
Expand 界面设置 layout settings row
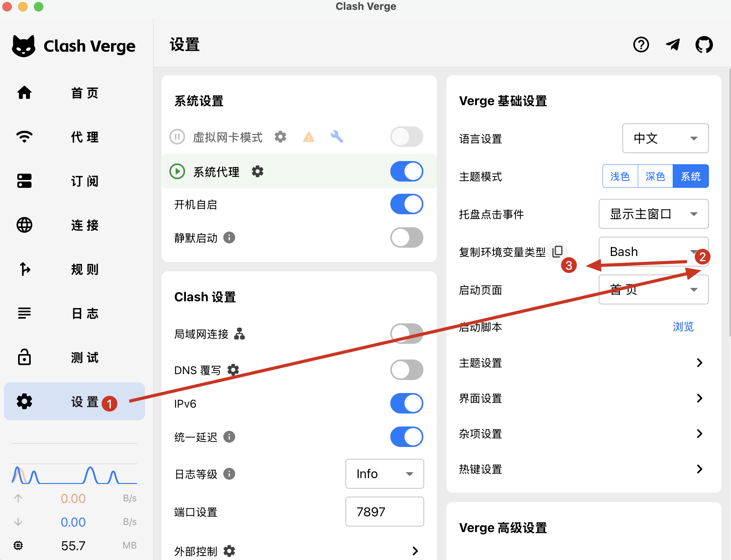click(583, 398)
